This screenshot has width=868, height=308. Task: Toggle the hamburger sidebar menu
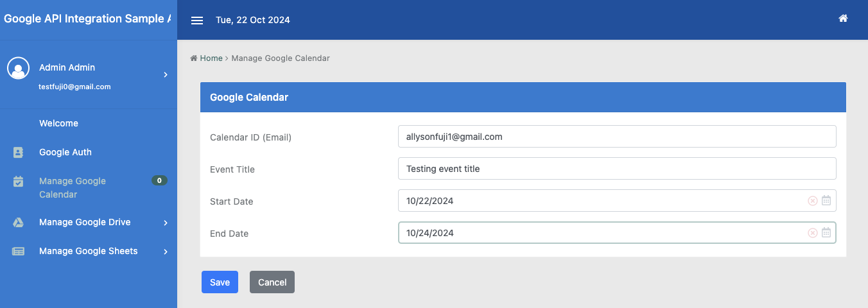click(x=197, y=21)
